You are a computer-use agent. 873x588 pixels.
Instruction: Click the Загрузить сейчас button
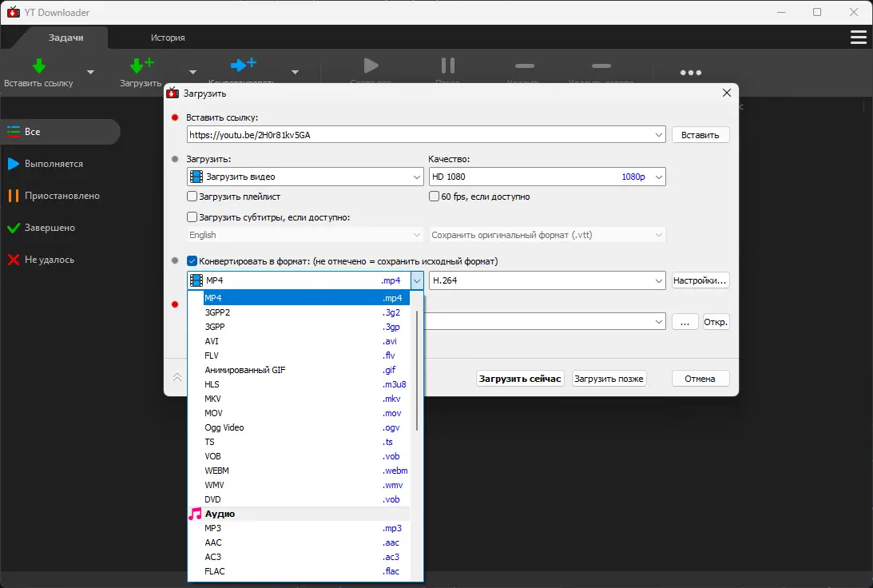[521, 378]
